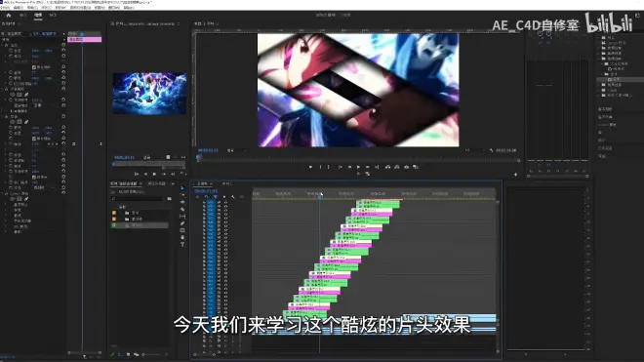Image resolution: width=644 pixels, height=362 pixels.
Task: Select the Type tool
Action: [x=182, y=244]
